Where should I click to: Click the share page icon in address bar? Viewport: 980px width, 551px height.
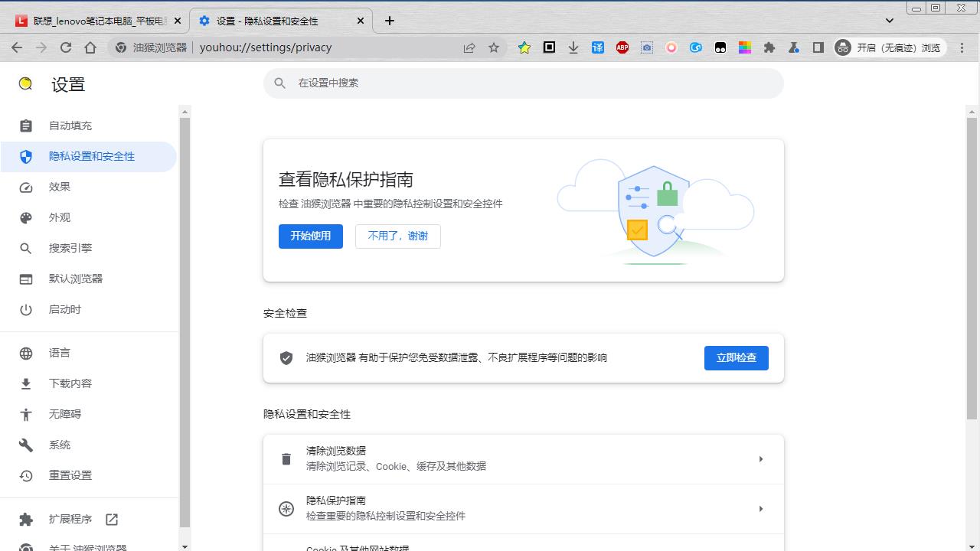coord(469,47)
